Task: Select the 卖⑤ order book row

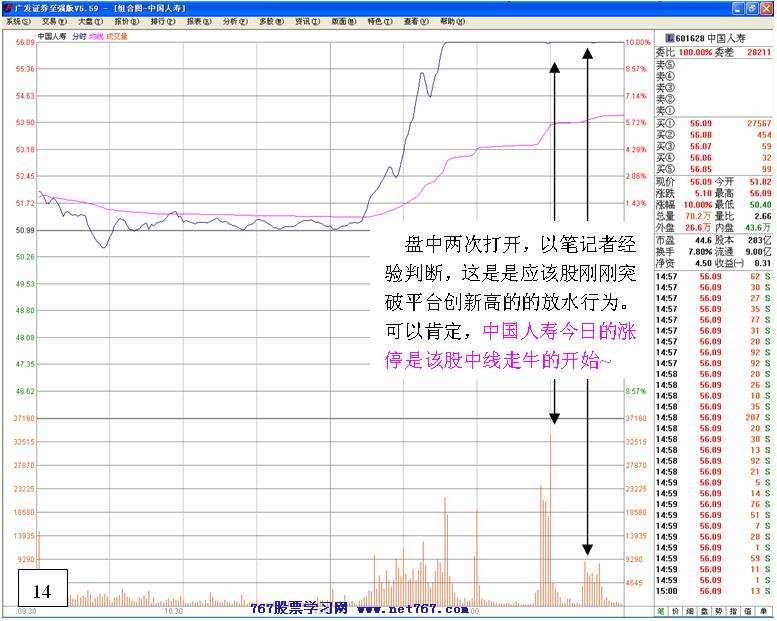Action: (x=714, y=65)
